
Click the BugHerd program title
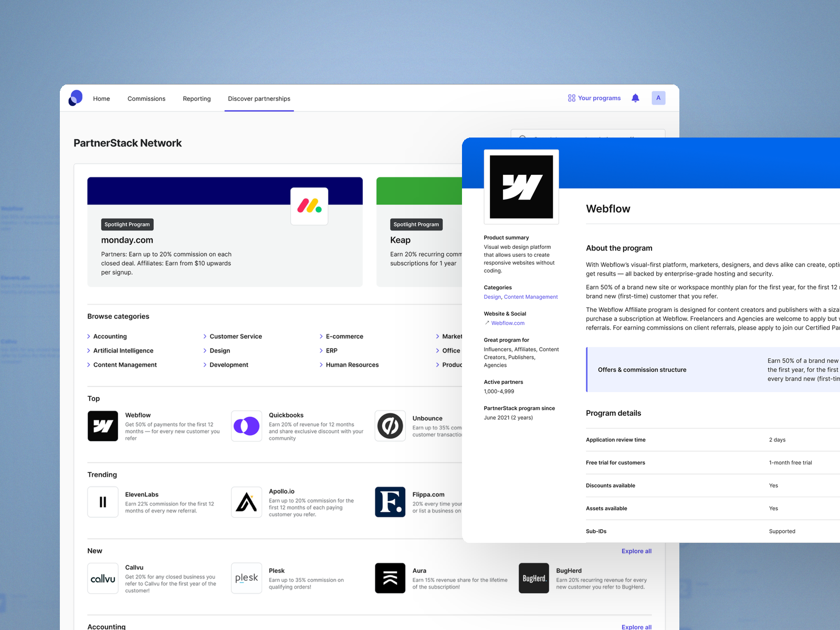tap(569, 571)
